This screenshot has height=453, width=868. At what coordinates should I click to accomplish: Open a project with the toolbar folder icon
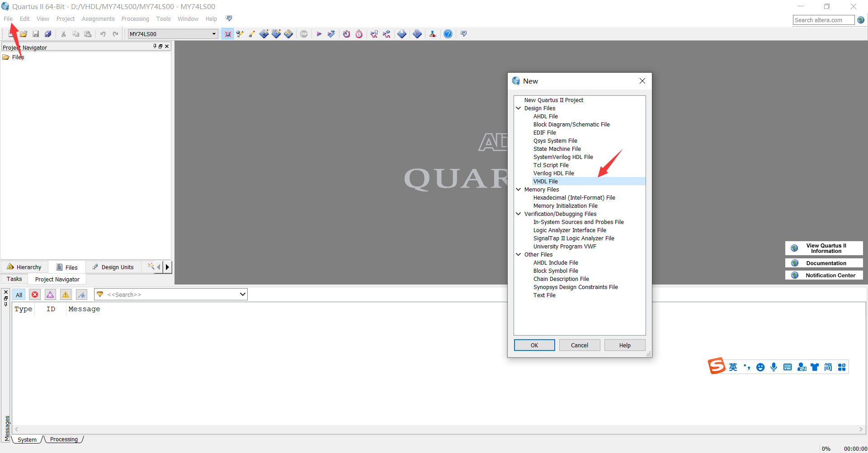(x=24, y=34)
